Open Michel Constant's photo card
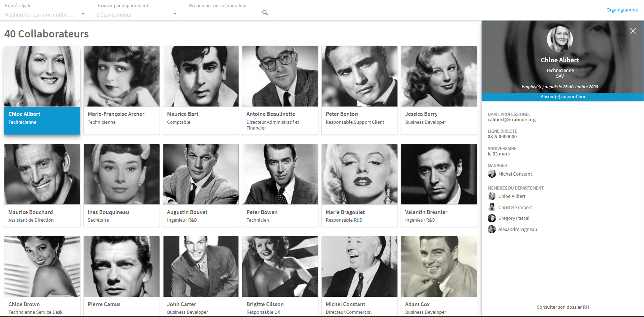The image size is (644, 317). (359, 276)
